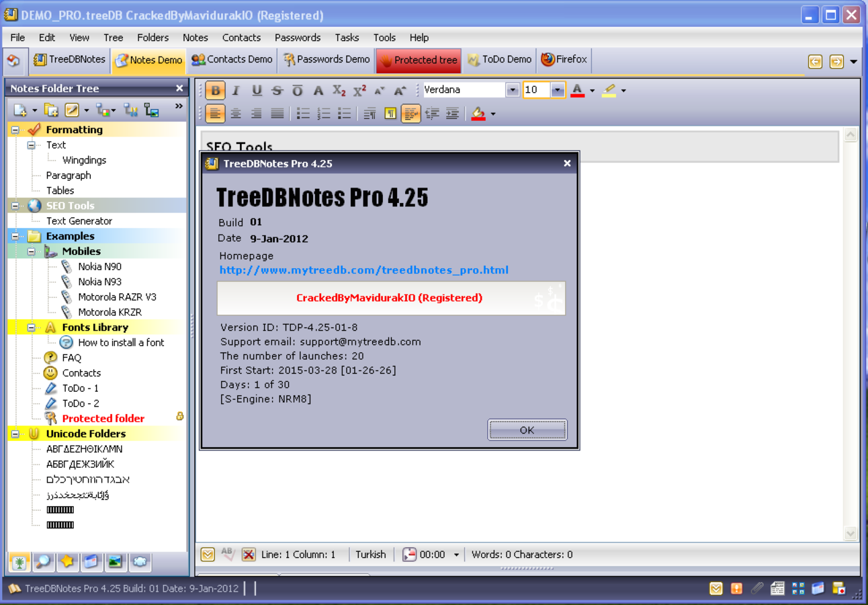The image size is (868, 605).
Task: Open font color dropdown arrow
Action: [x=592, y=91]
